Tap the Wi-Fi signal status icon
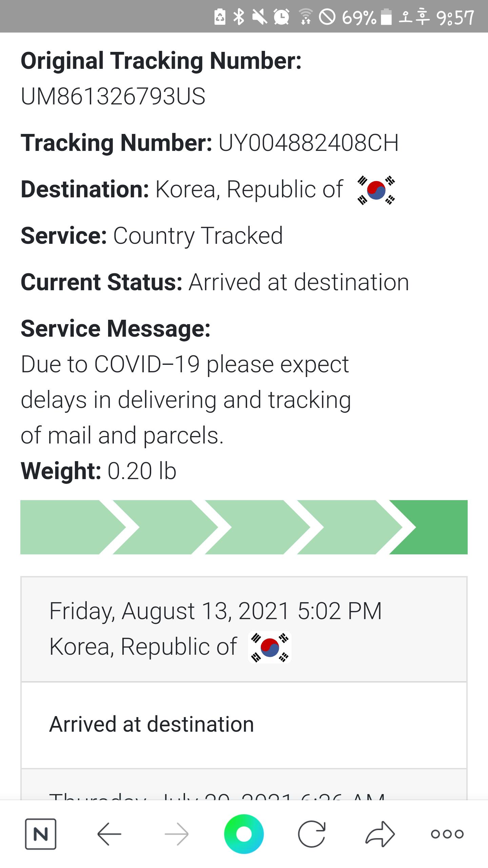 tap(305, 17)
